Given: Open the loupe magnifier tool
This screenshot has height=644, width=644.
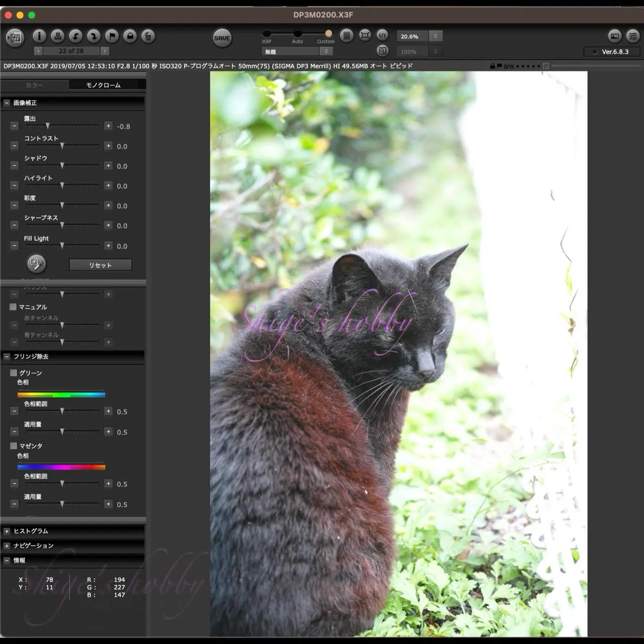Looking at the screenshot, I should [x=382, y=51].
